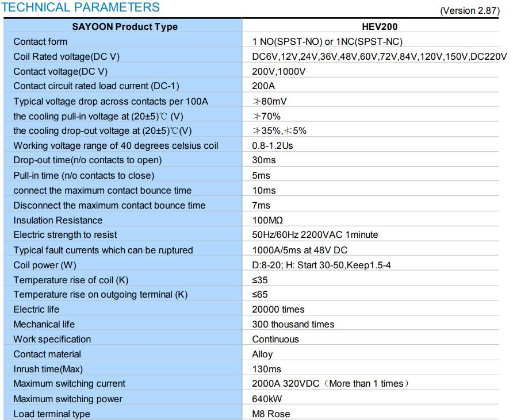Viewport: 513px width, 420px height.
Task: Select 'Coil Rated voltage(DC V)' label
Action: point(66,56)
